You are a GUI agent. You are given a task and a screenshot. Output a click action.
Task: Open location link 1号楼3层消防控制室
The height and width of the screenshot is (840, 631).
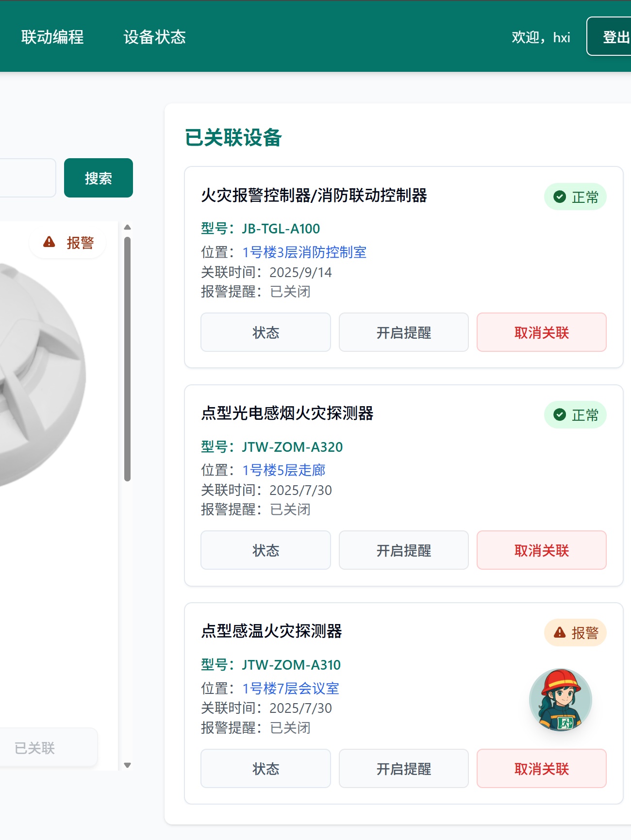tap(304, 252)
